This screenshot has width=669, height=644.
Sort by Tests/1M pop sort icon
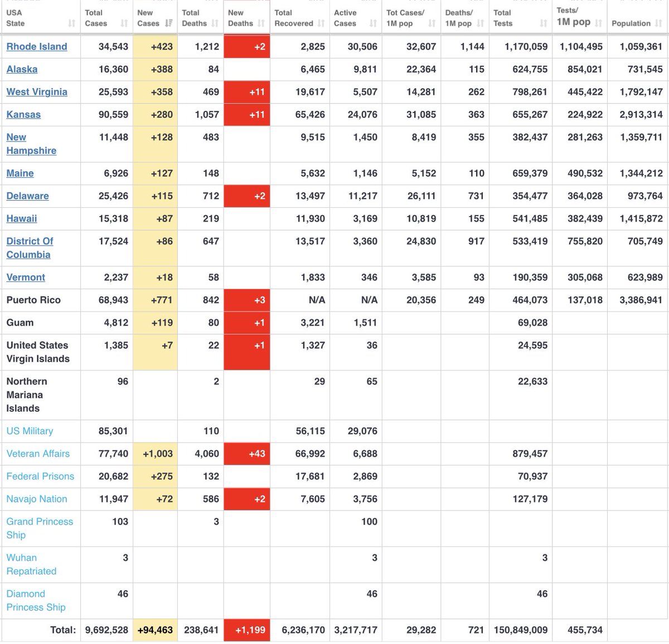pos(598,23)
